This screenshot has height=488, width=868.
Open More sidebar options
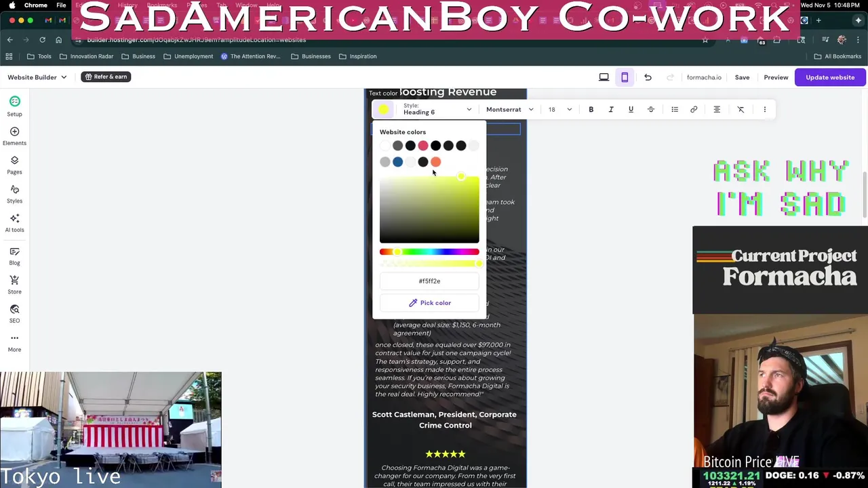pyautogui.click(x=14, y=342)
